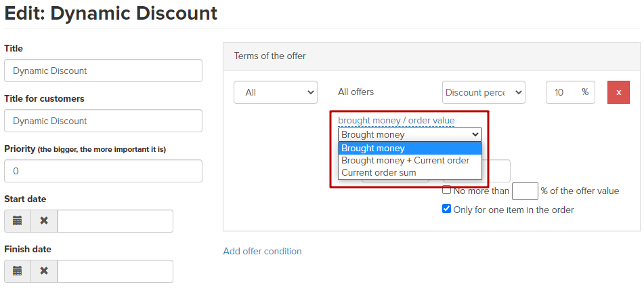This screenshot has width=644, height=293.
Task: Remove the offer condition using the red x
Action: (618, 92)
